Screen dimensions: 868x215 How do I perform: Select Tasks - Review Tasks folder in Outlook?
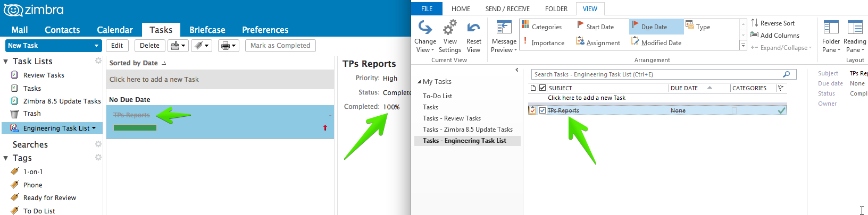[x=452, y=118]
